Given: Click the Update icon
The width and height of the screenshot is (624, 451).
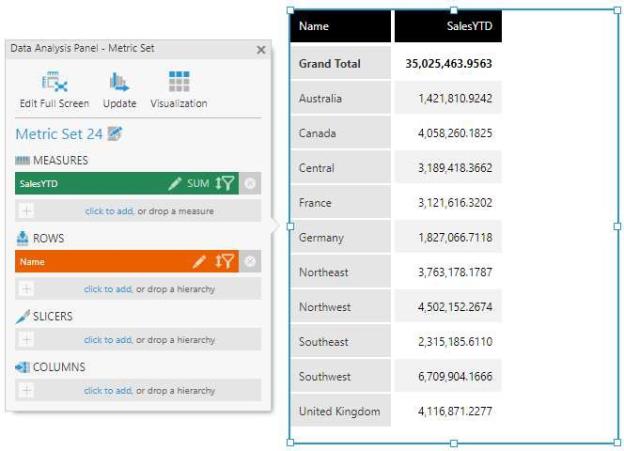Looking at the screenshot, I should tap(119, 90).
